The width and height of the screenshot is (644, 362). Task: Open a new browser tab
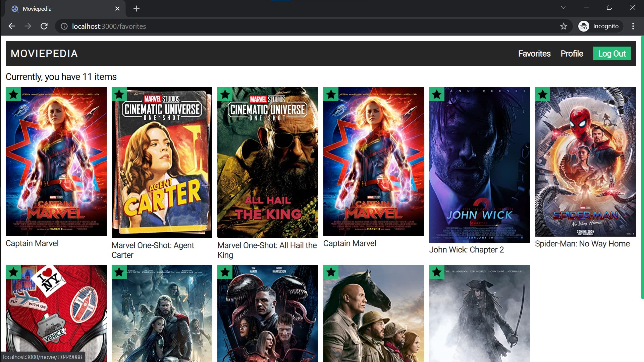[136, 8]
